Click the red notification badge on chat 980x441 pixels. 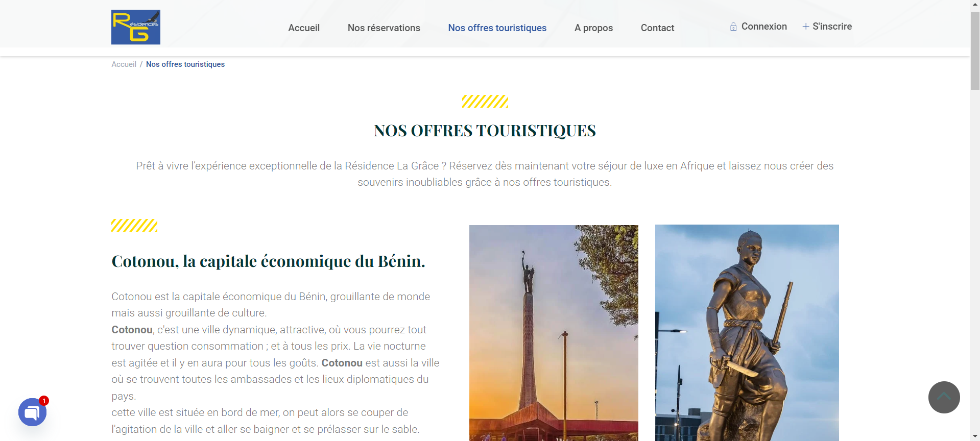click(44, 401)
